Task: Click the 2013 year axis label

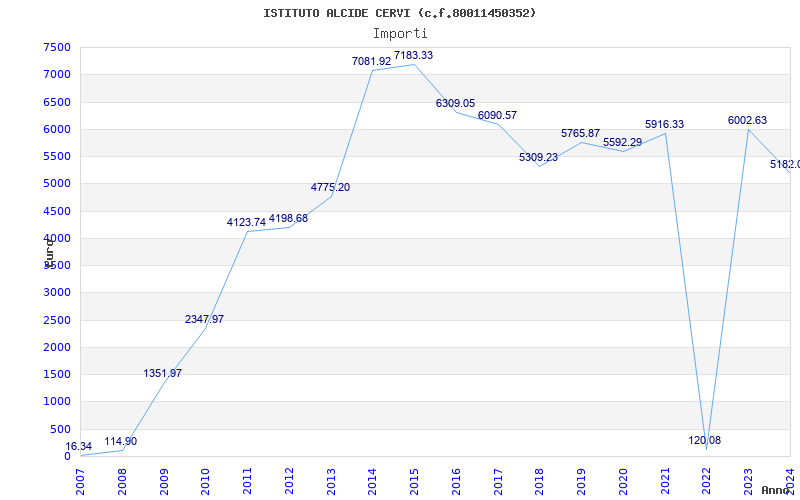Action: pos(331,481)
